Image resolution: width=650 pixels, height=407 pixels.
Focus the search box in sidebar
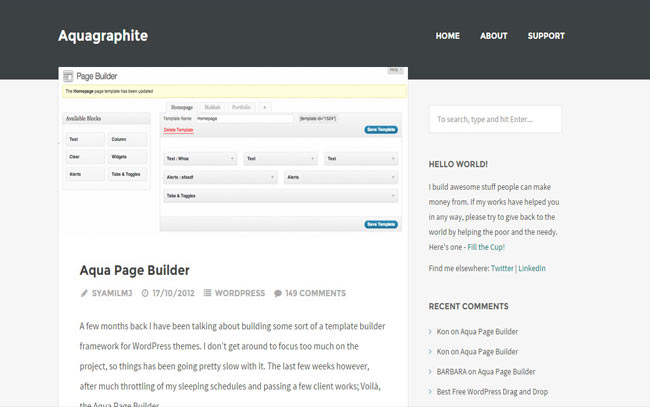click(x=495, y=119)
